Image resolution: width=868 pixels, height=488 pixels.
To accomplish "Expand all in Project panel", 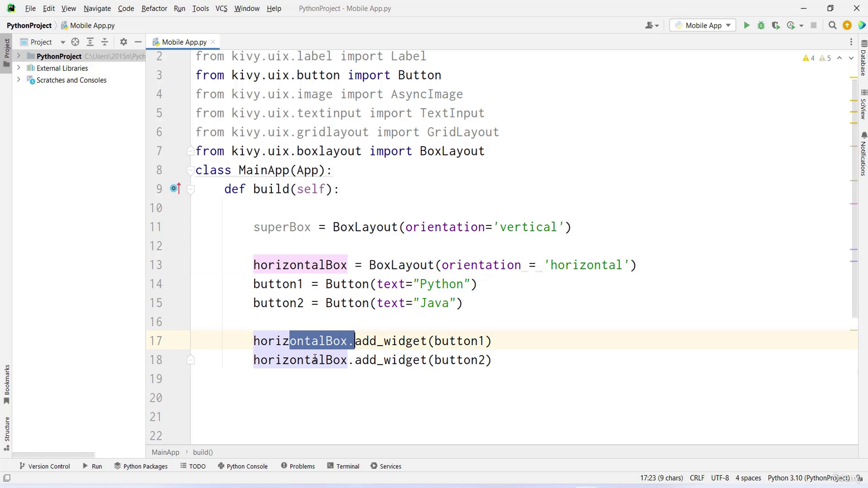I will 90,42.
